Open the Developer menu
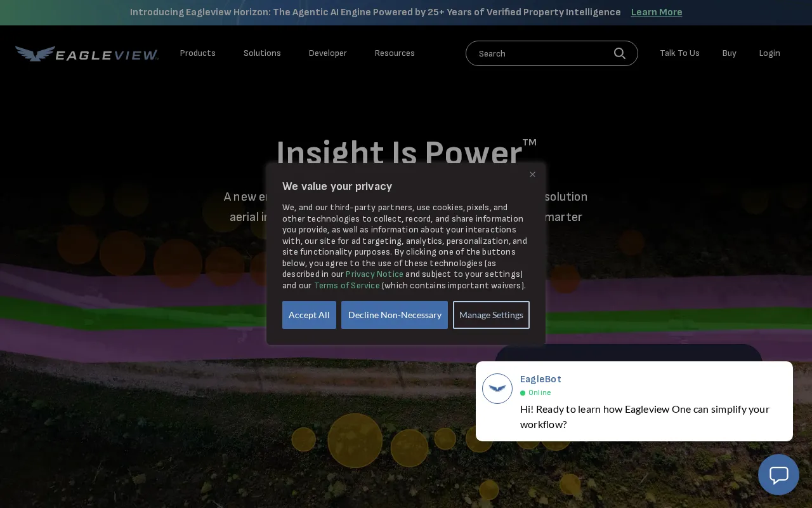 327,53
